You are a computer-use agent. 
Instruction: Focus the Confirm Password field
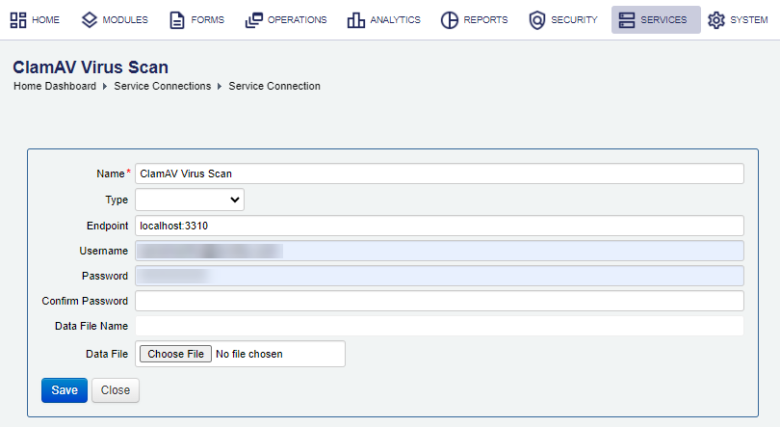pos(439,301)
